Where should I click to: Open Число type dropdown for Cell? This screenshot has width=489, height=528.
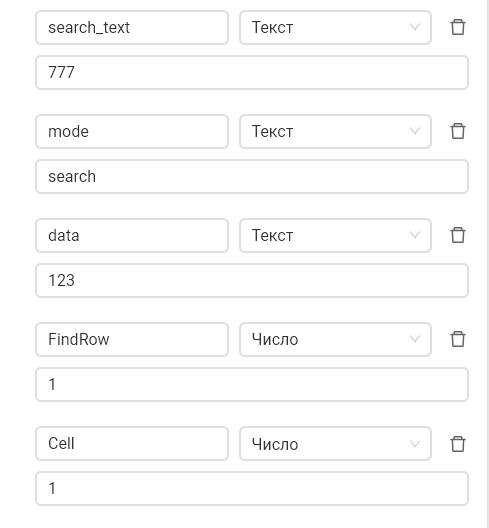[x=335, y=444]
